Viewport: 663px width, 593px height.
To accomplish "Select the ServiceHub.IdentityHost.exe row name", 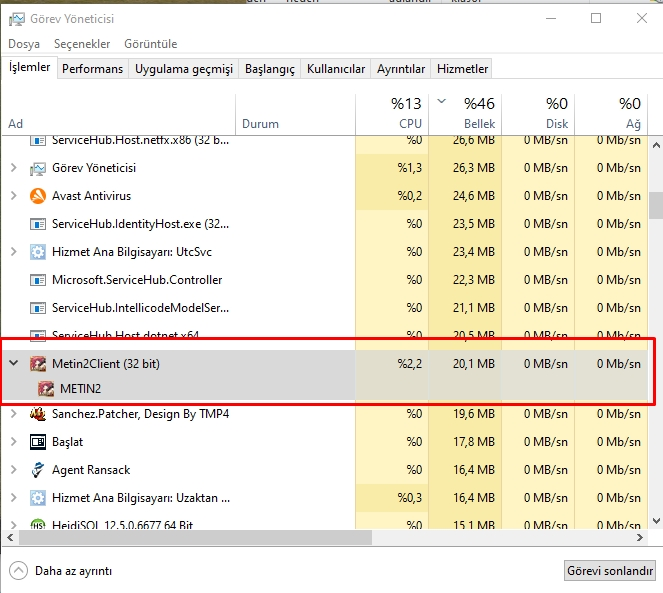I will coord(140,224).
